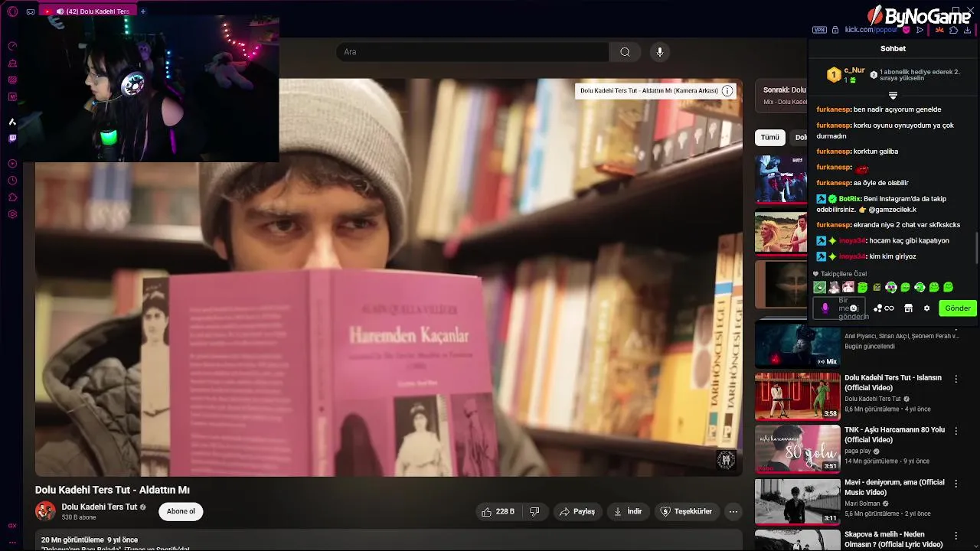Insert the last green blob emote
980x551 pixels.
click(x=948, y=288)
